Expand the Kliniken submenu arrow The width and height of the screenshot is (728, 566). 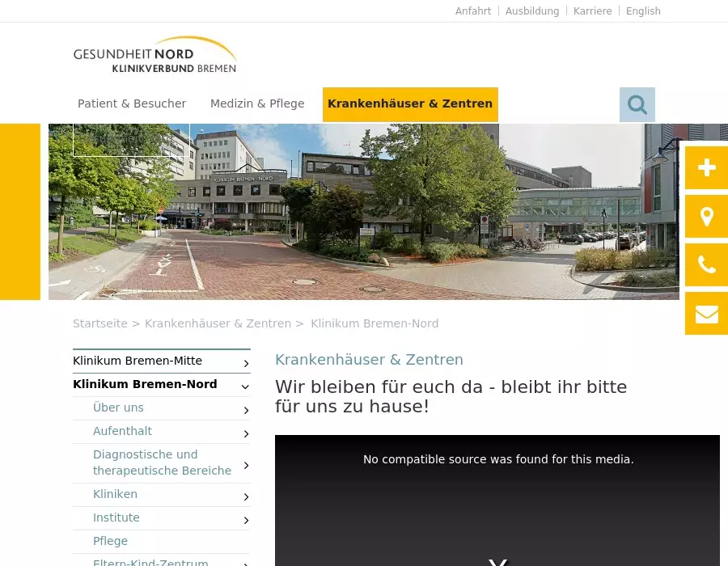click(x=246, y=496)
